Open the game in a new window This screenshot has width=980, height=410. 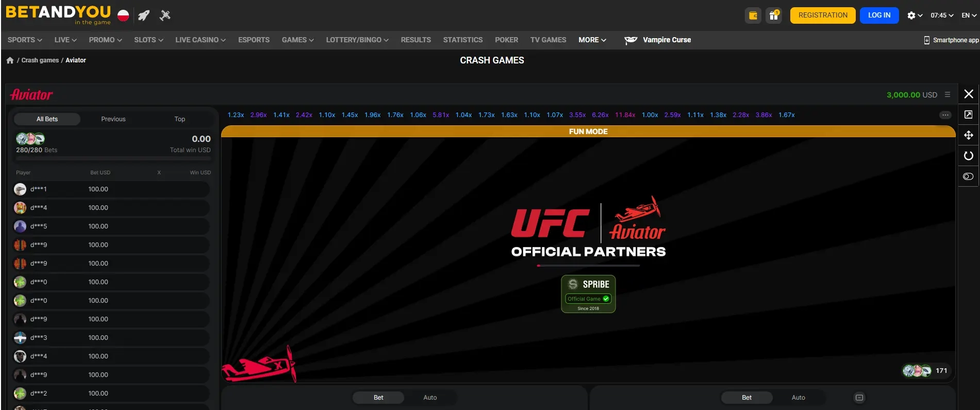pyautogui.click(x=969, y=114)
